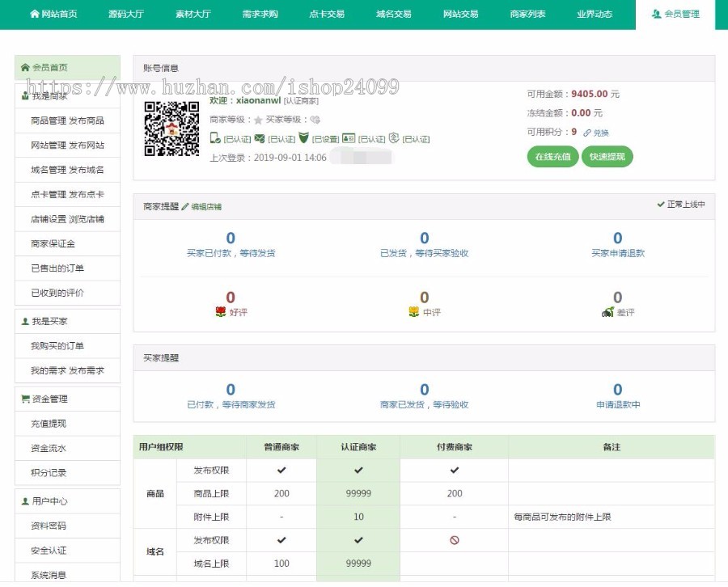
Task: Click the 买家申请退款 count
Action: (x=617, y=238)
